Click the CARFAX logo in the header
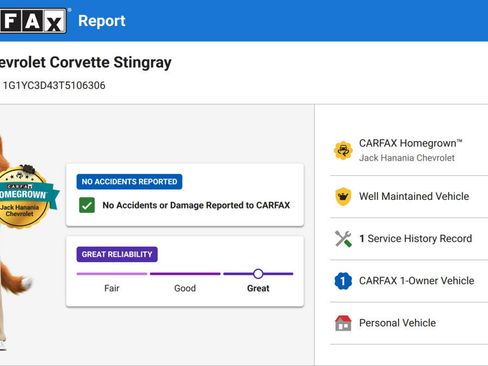This screenshot has width=488, height=366. 33,21
